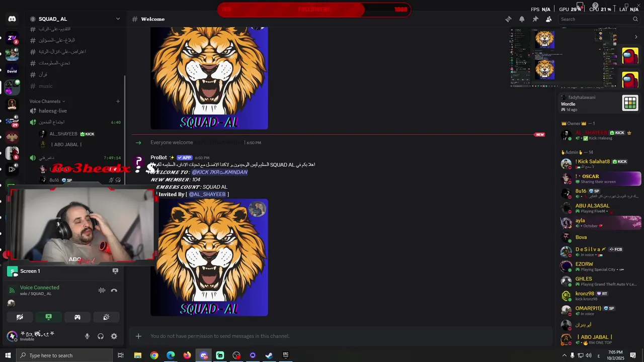Open the @KICK 7KR mention in ProBot message
644x362 pixels.
(x=219, y=172)
